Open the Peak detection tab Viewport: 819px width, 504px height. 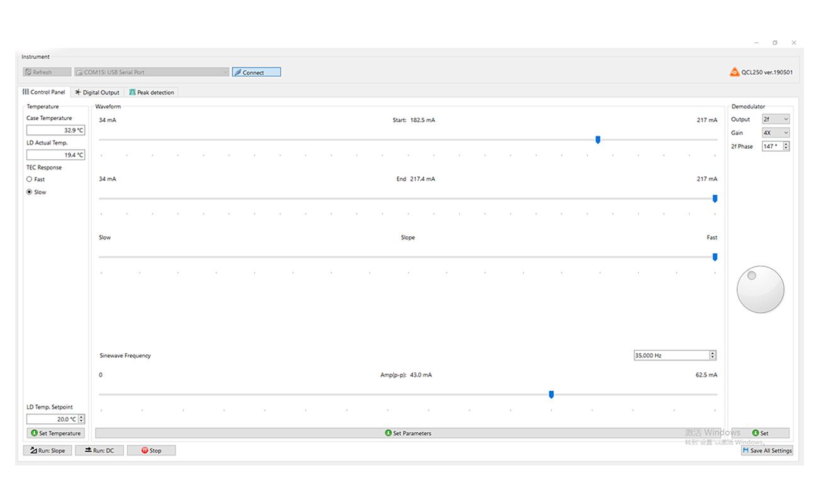click(x=151, y=93)
